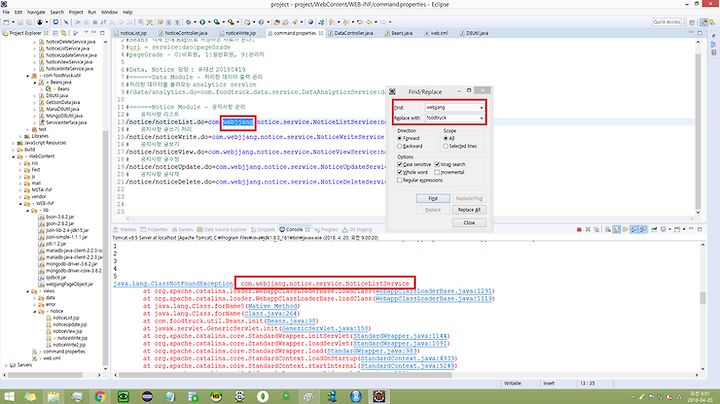This screenshot has width=720, height=404.
Task: Click Close button in Find/Replace dialog
Action: (469, 223)
